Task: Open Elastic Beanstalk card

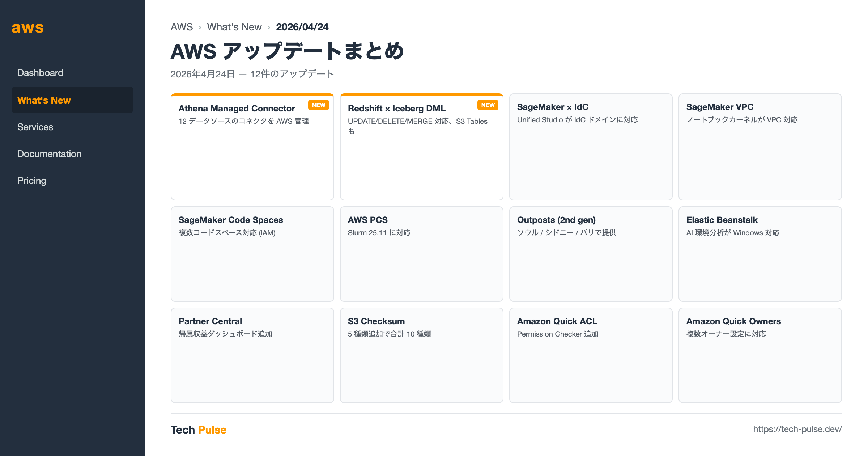Action: coord(760,254)
